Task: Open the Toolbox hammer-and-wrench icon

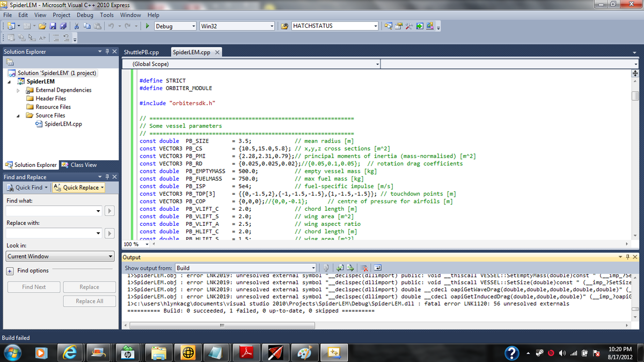Action: tap(409, 26)
